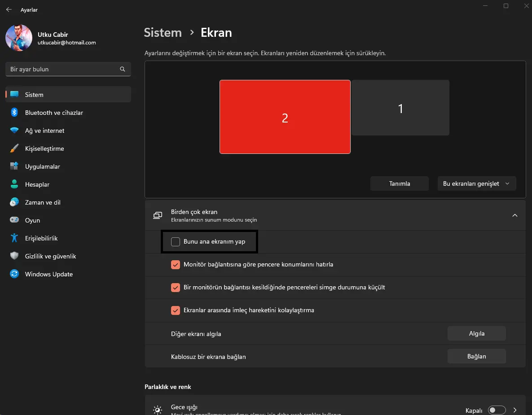The image size is (532, 415).
Task: Toggle the Gece ışığı switch on
Action: coord(497,410)
